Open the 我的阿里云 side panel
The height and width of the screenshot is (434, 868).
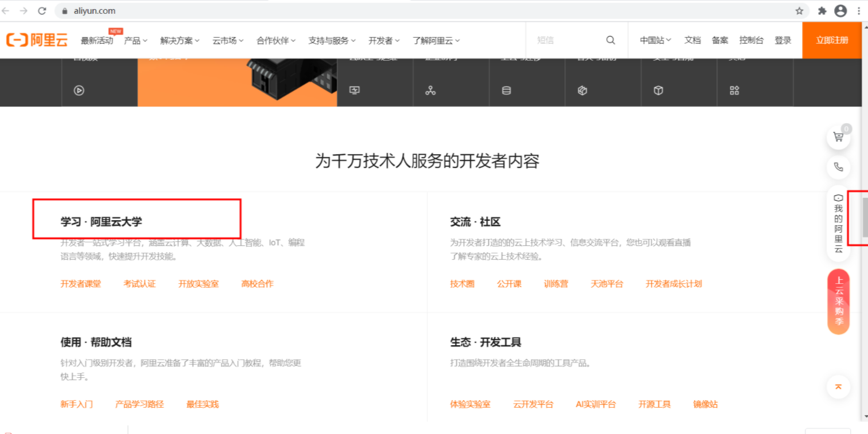(x=838, y=224)
